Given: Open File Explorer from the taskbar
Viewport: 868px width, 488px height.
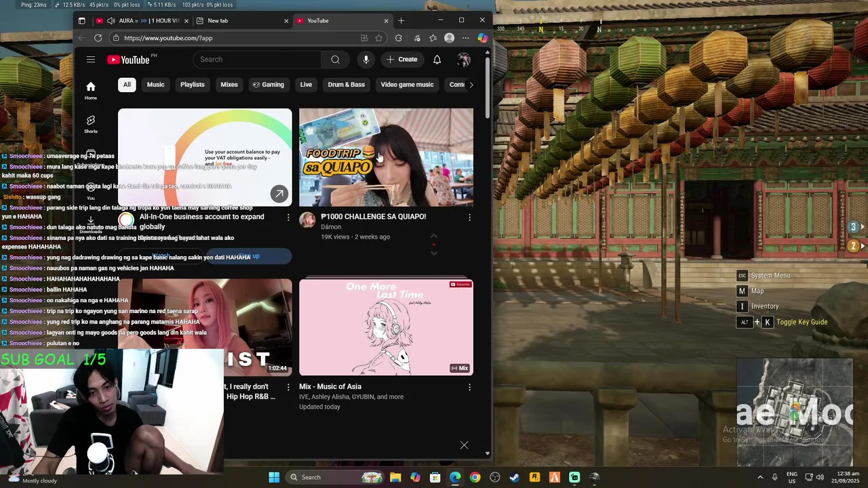Looking at the screenshot, I should coord(395,477).
